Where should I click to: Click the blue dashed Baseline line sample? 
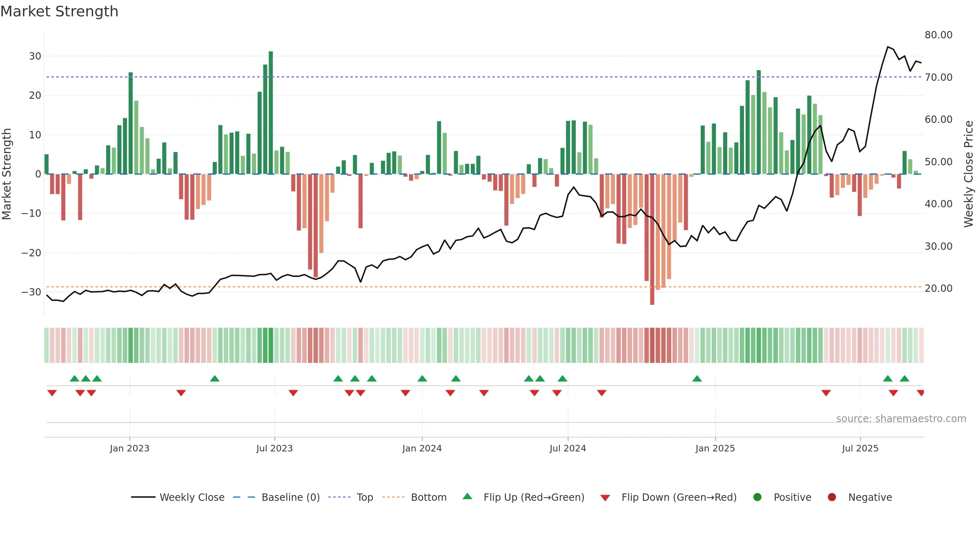pos(244,497)
